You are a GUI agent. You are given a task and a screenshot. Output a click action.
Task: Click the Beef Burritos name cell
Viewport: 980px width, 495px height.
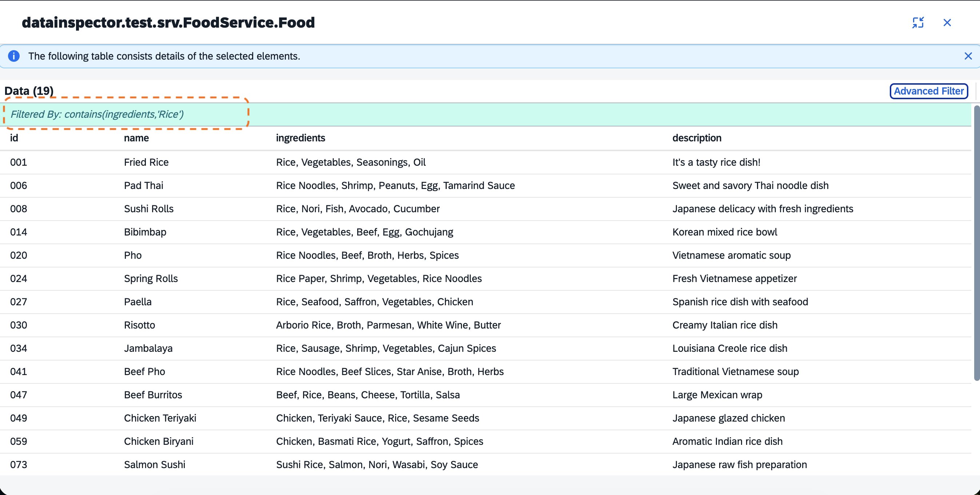click(x=153, y=395)
